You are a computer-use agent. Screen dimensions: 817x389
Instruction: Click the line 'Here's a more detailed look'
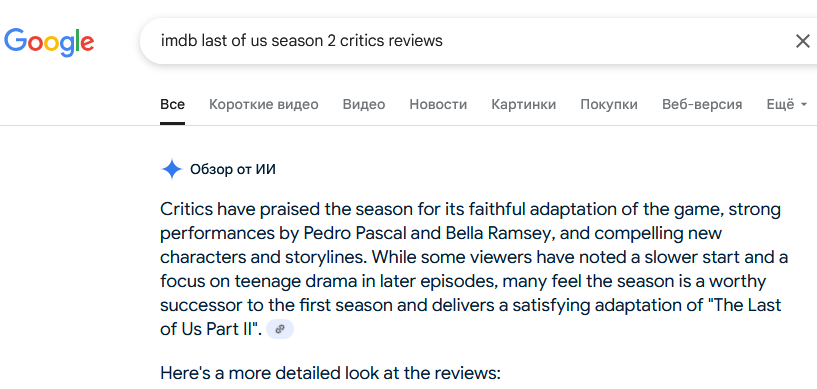330,373
